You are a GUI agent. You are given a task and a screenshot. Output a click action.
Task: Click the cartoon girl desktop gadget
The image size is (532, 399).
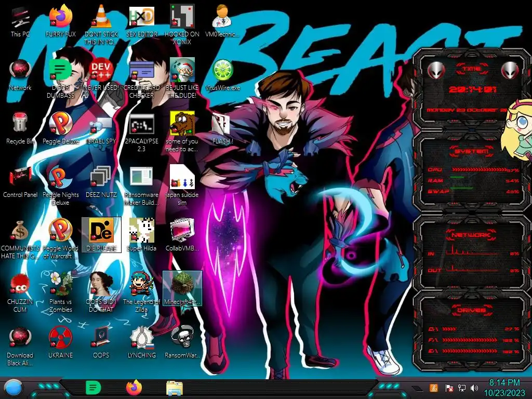tap(518, 129)
